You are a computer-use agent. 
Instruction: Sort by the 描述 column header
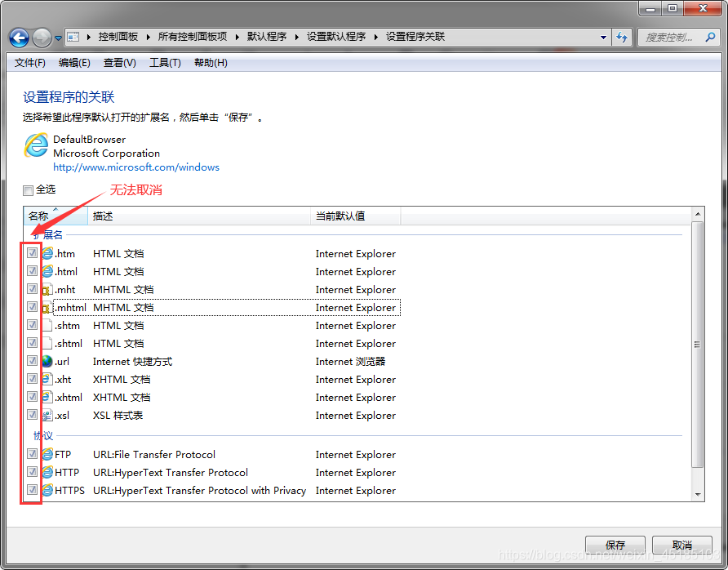199,216
